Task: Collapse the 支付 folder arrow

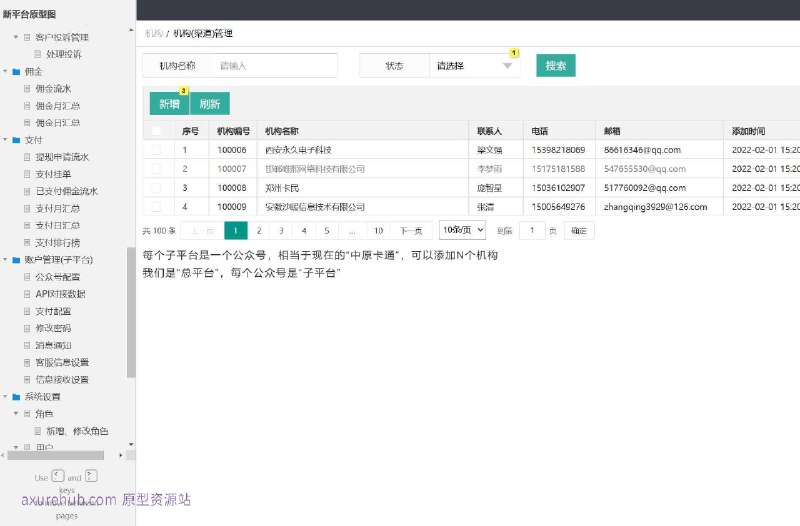Action: (5, 140)
